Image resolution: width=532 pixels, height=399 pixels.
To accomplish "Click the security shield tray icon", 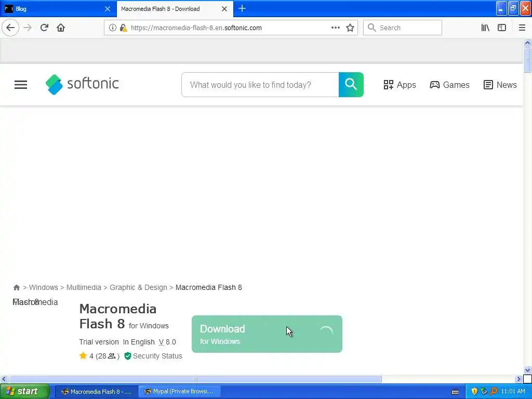I will 474,392.
